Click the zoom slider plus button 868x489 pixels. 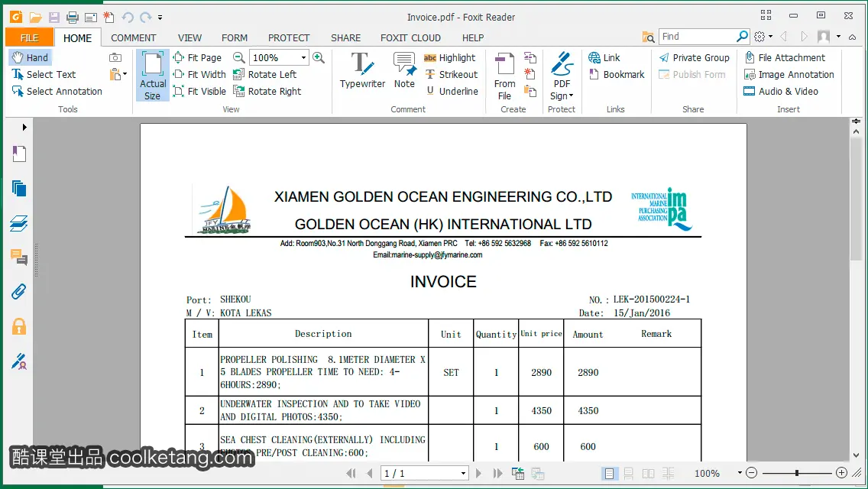point(841,473)
